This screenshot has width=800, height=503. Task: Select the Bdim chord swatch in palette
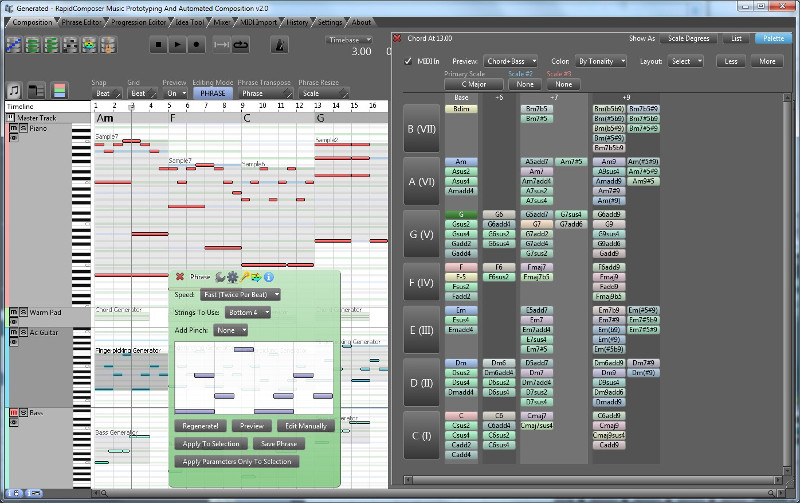[x=461, y=109]
